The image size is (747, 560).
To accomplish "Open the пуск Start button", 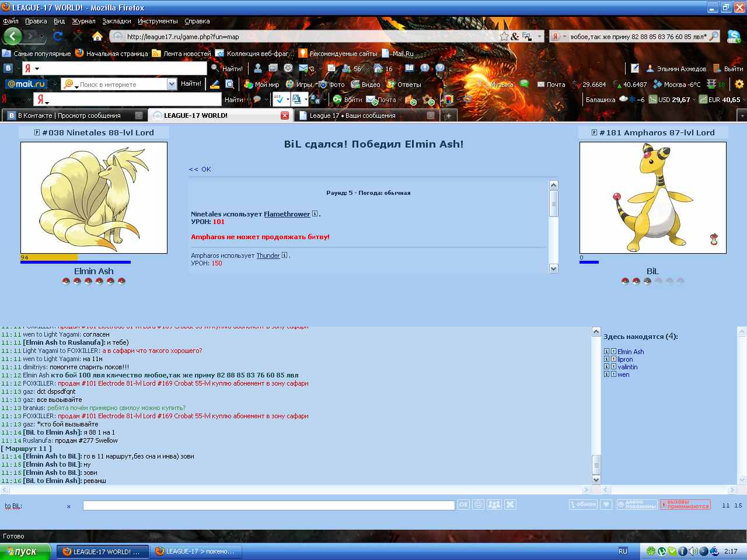I will coord(26,551).
